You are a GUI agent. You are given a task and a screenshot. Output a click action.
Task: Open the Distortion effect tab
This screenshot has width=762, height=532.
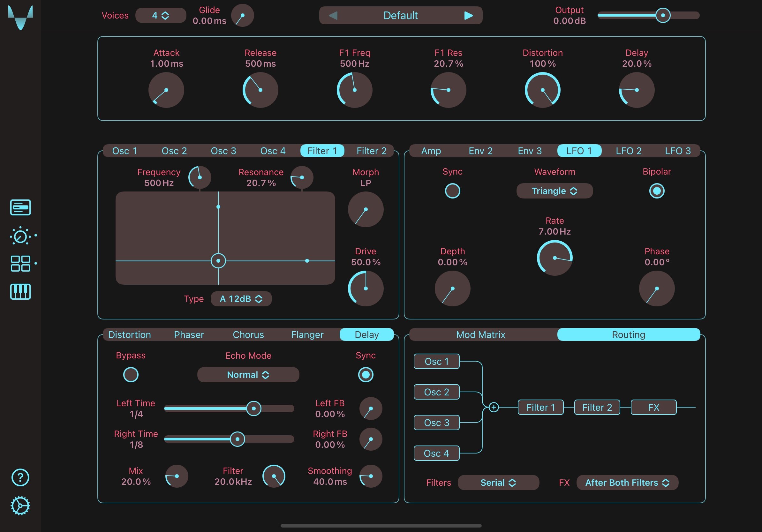pyautogui.click(x=130, y=334)
